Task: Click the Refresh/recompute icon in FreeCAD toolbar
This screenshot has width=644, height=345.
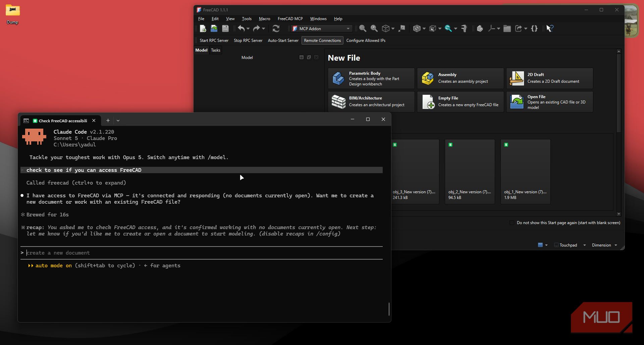Action: (x=276, y=28)
